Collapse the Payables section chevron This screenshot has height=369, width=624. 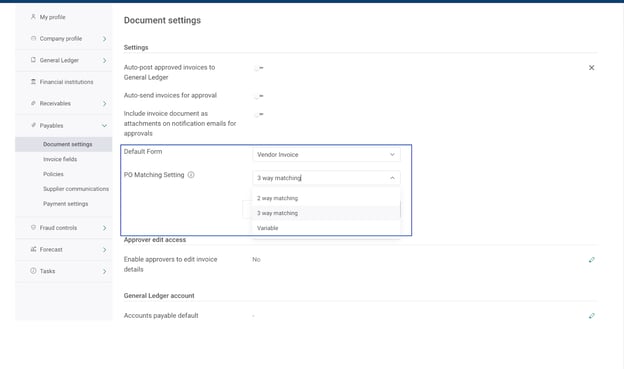[x=104, y=125]
